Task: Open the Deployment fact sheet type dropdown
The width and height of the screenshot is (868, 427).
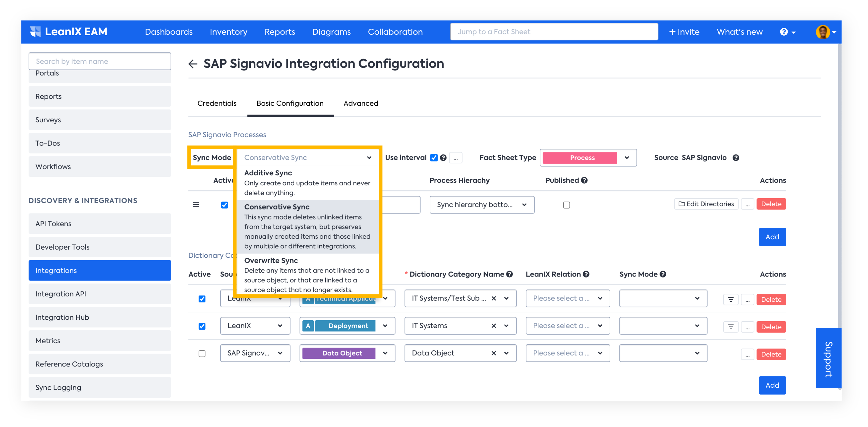Action: pos(347,325)
